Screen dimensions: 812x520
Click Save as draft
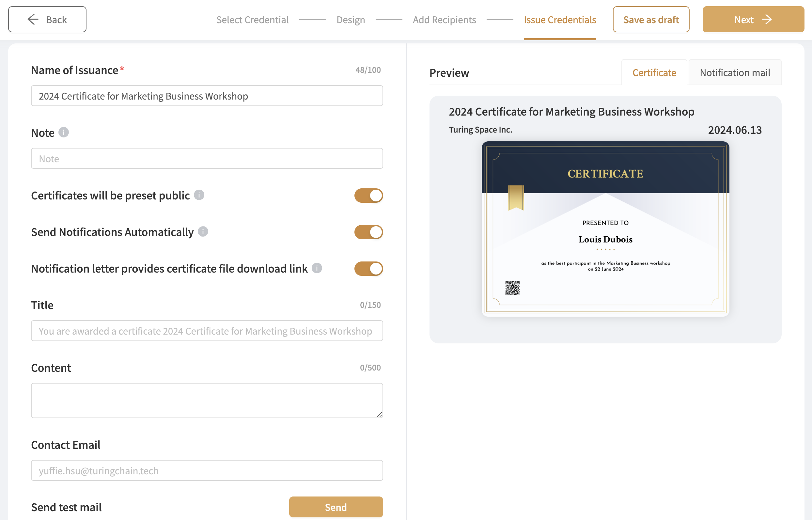click(651, 19)
